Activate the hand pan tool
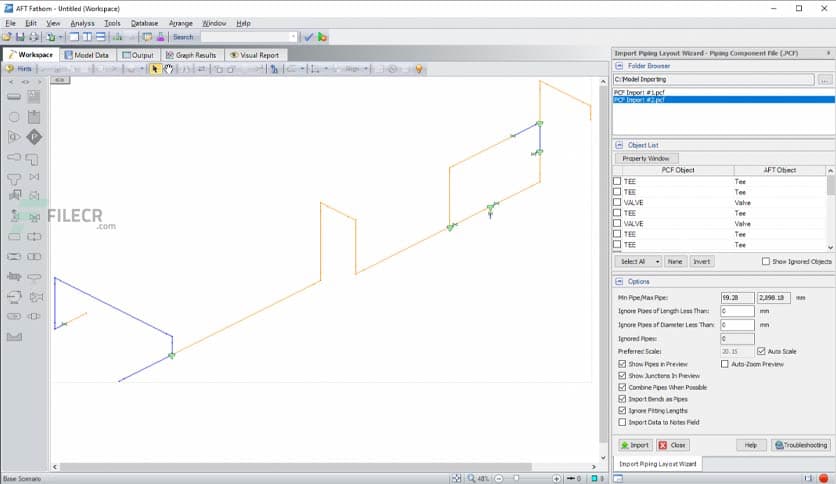Screen dimensions: 836x484 coord(169,69)
